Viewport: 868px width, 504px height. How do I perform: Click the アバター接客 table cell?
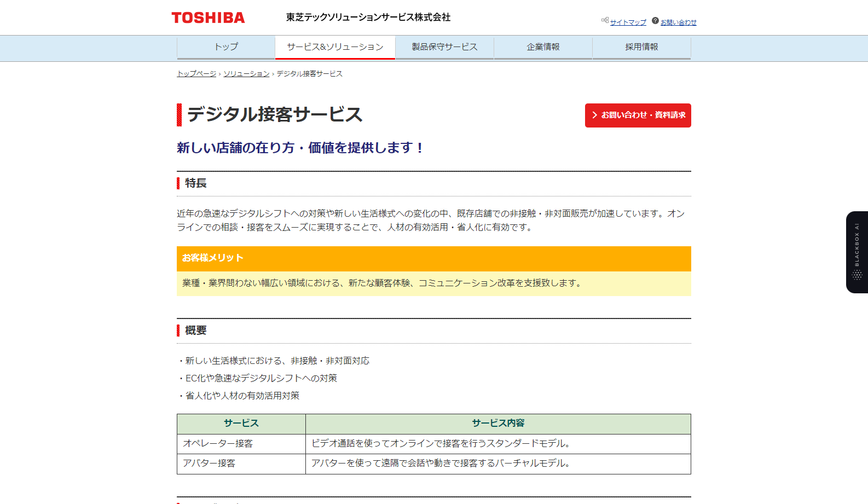(x=241, y=464)
